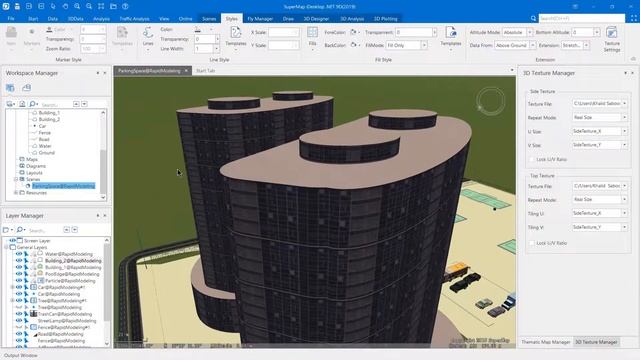640x360 pixels.
Task: Close the ParkingSpace@RapidModeling scene tab
Action: click(x=186, y=71)
